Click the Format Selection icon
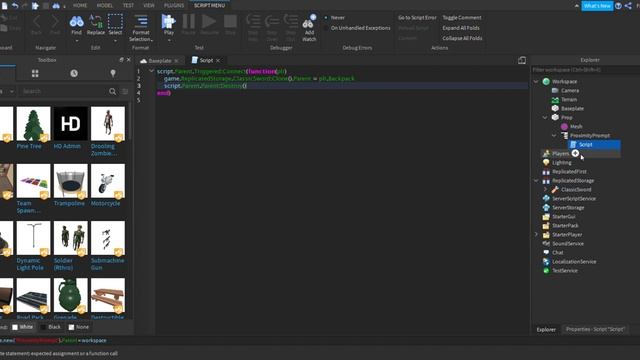640x360 pixels. 141,21
